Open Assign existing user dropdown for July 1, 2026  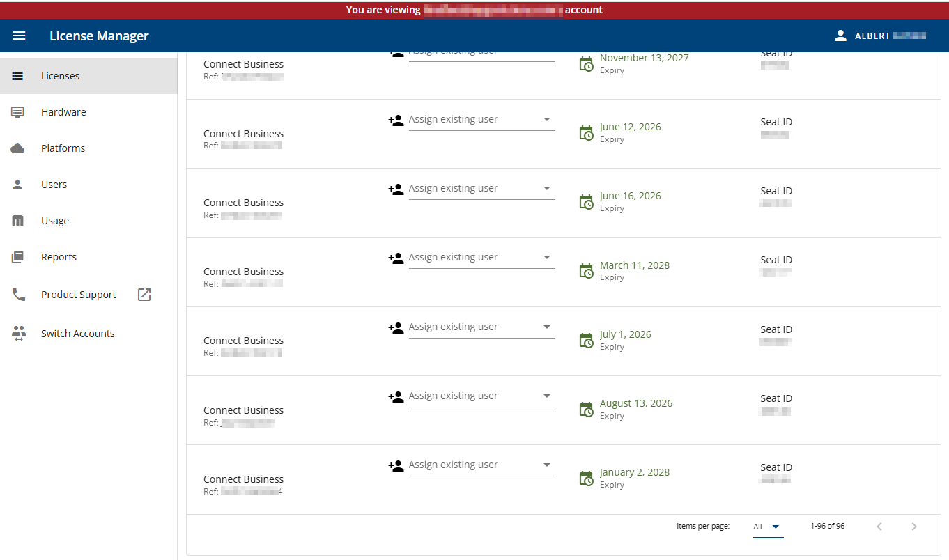[x=546, y=327]
